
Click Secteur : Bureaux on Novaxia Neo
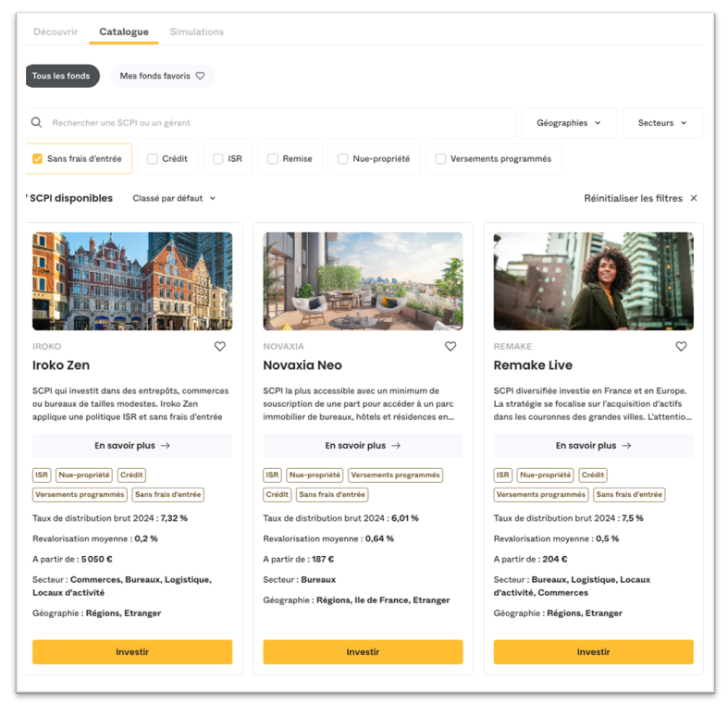300,579
